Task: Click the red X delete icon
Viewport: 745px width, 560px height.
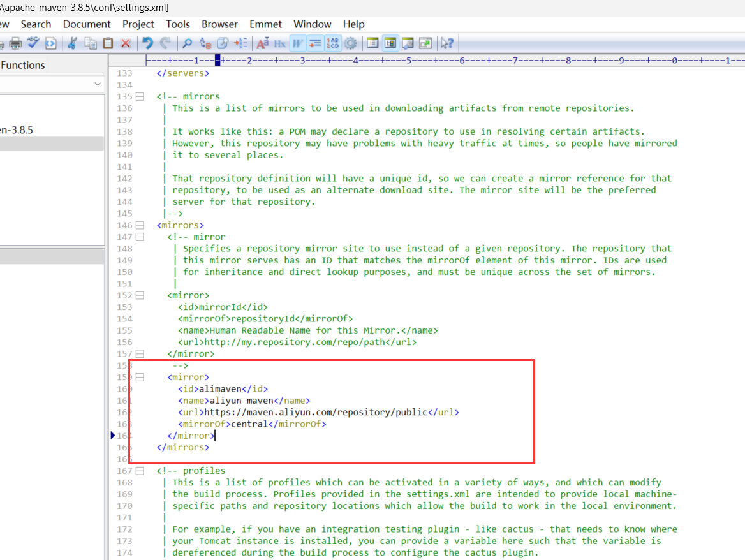Action: 126,43
